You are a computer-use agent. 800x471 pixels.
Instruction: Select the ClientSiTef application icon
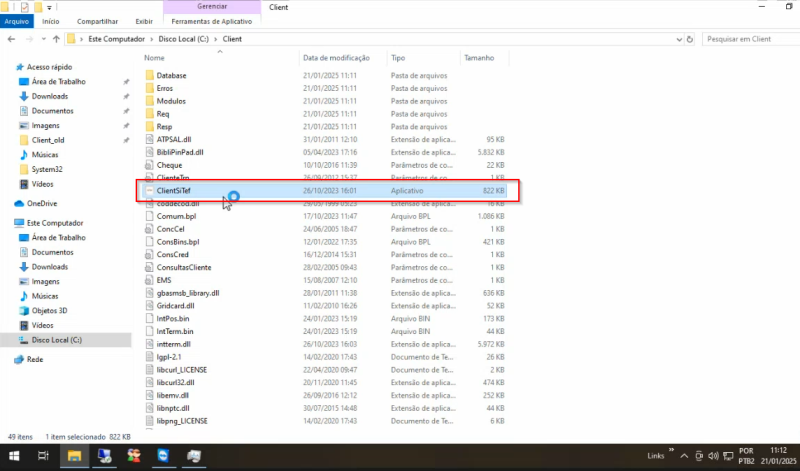tap(149, 190)
